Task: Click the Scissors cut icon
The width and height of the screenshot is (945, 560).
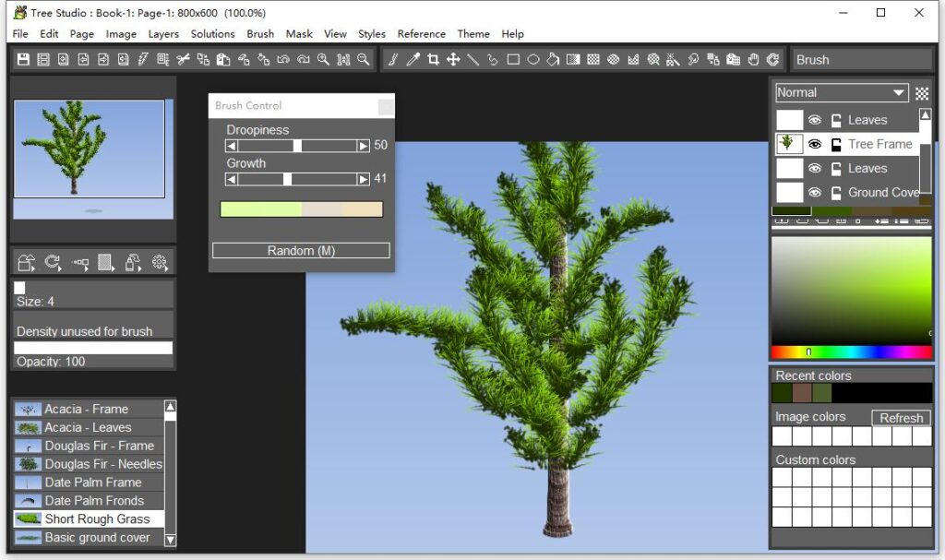Action: pos(182,59)
